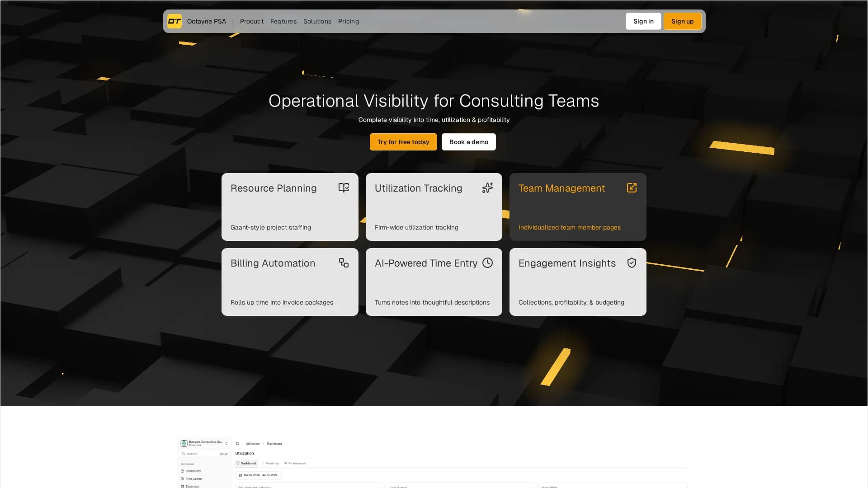Open the Features menu
868x488 pixels.
coord(283,21)
